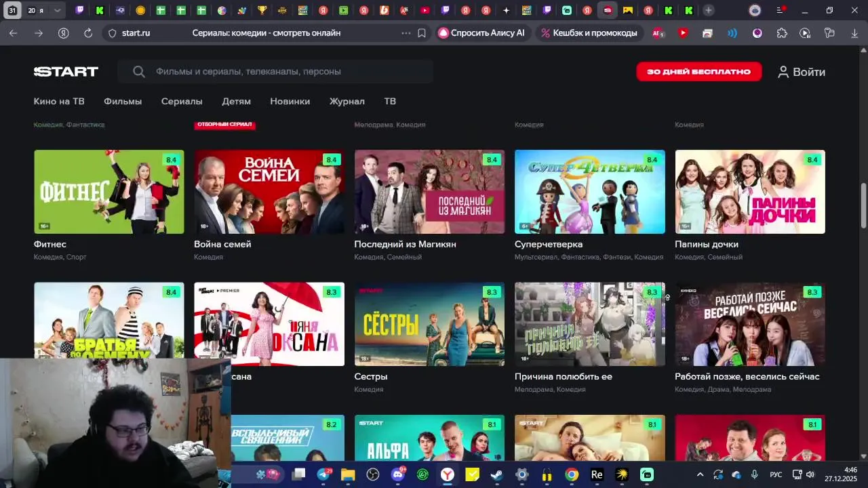Open Discord in the taskbar
Viewport: 868px width, 488px height.
[x=398, y=474]
